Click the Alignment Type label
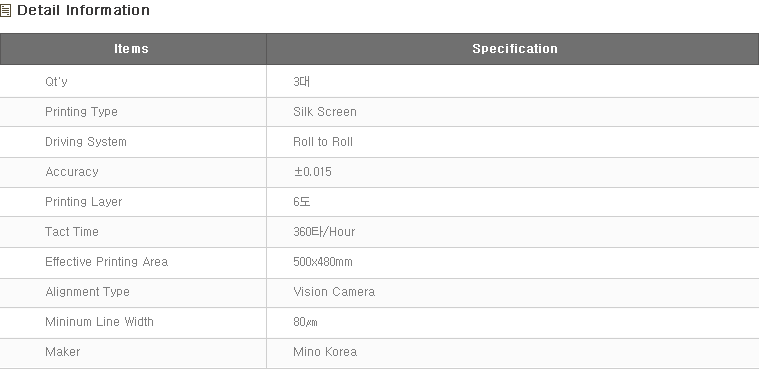Screen dimensions: 759x369 click(87, 292)
